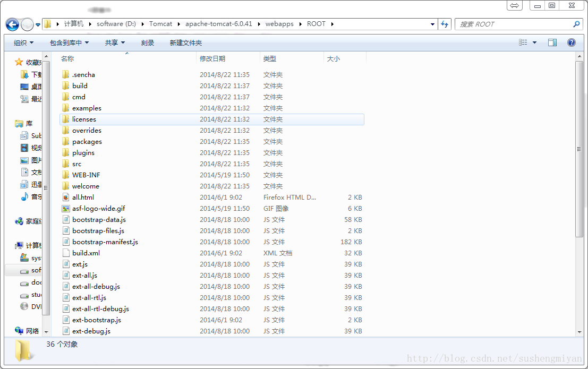Click the webapps breadcrumb segment
The height and width of the screenshot is (369, 588).
click(279, 23)
